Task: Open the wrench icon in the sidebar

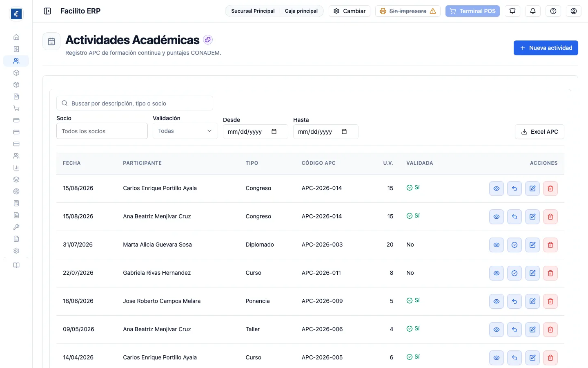Action: point(16,227)
